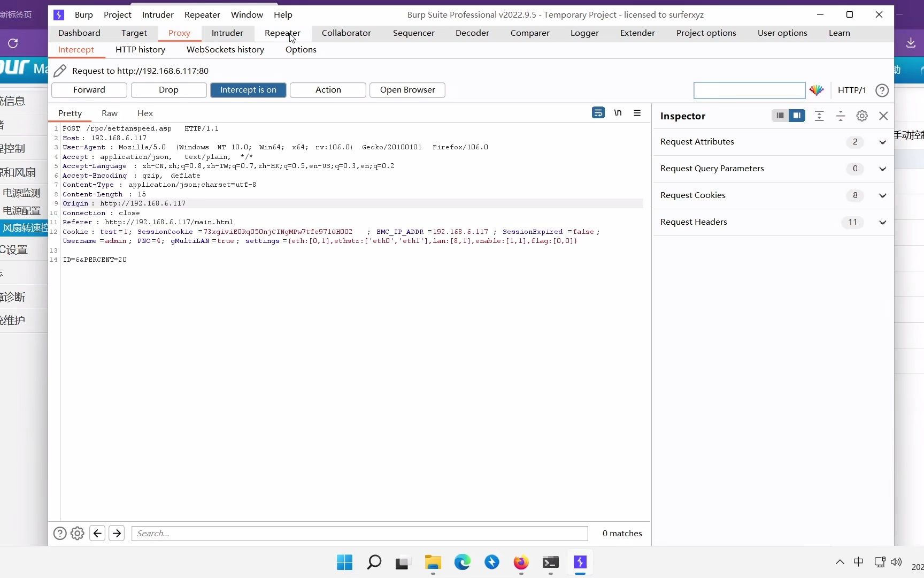Toggle show non-printable characters \n icon

click(618, 113)
